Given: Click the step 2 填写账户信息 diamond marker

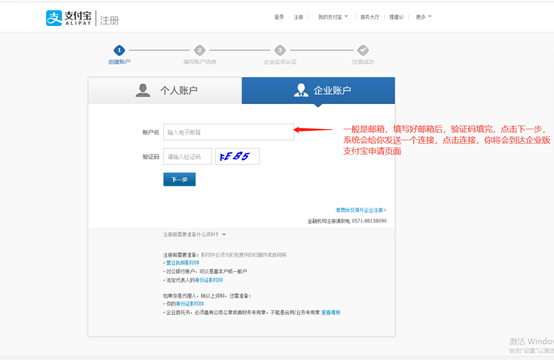Looking at the screenshot, I should [200, 50].
